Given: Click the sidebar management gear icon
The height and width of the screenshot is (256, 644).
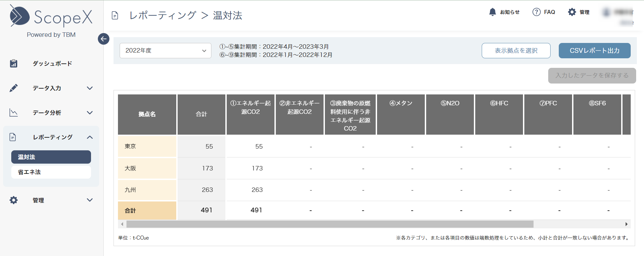Looking at the screenshot, I should (x=14, y=200).
